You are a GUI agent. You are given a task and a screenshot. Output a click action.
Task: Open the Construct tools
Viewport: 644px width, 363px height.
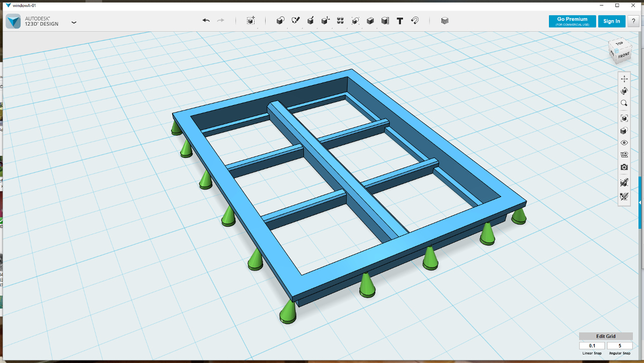click(310, 21)
